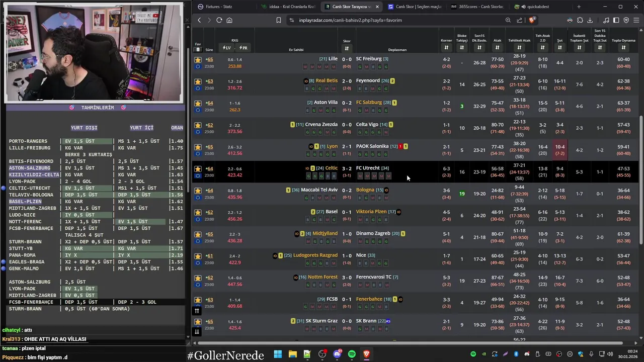Click the LV lightning filter button
The height and width of the screenshot is (362, 644).
click(x=226, y=48)
